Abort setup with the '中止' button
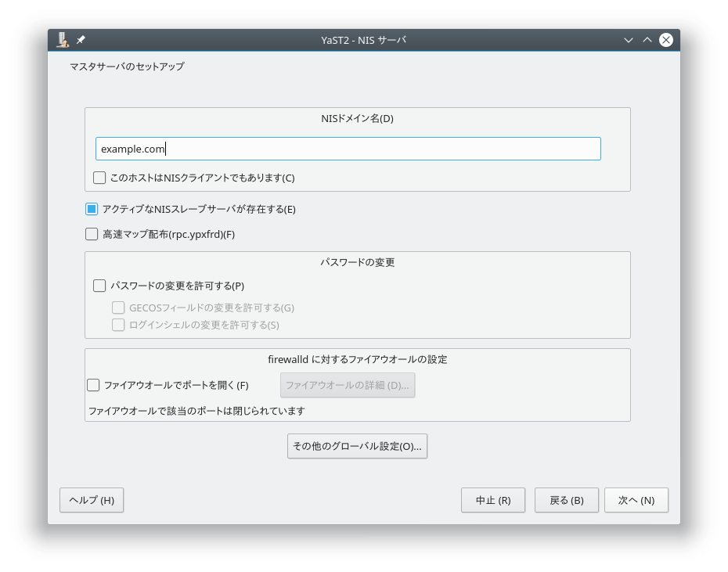Image resolution: width=728 pixels, height=572 pixels. click(493, 500)
